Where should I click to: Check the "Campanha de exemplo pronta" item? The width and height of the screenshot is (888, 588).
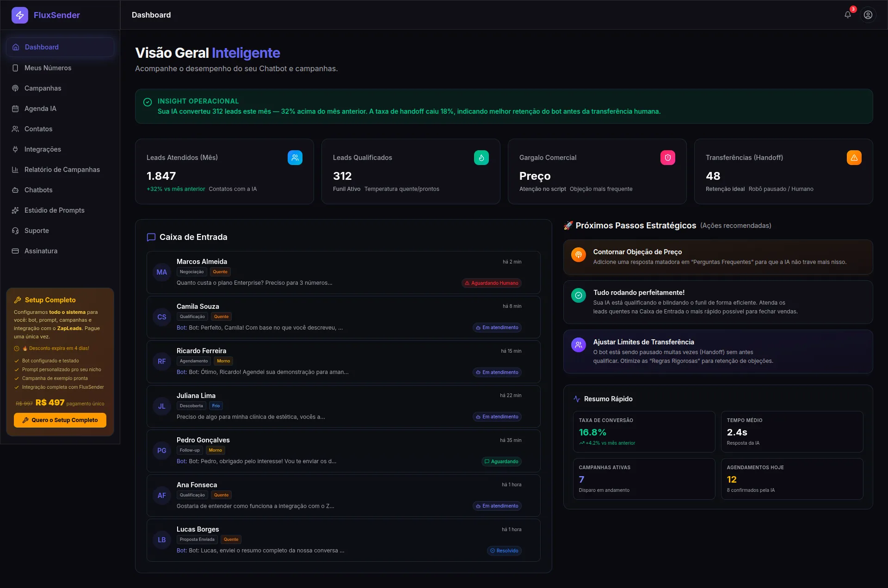click(x=18, y=378)
